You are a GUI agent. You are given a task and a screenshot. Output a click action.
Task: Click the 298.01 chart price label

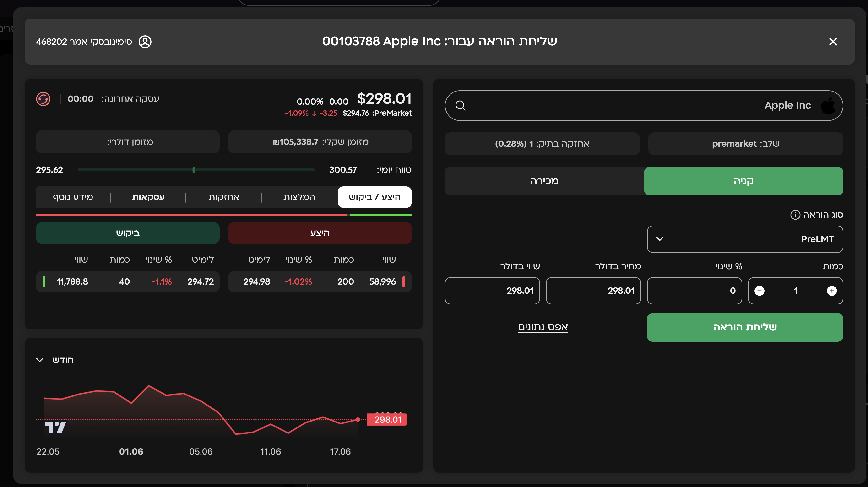pyautogui.click(x=387, y=420)
